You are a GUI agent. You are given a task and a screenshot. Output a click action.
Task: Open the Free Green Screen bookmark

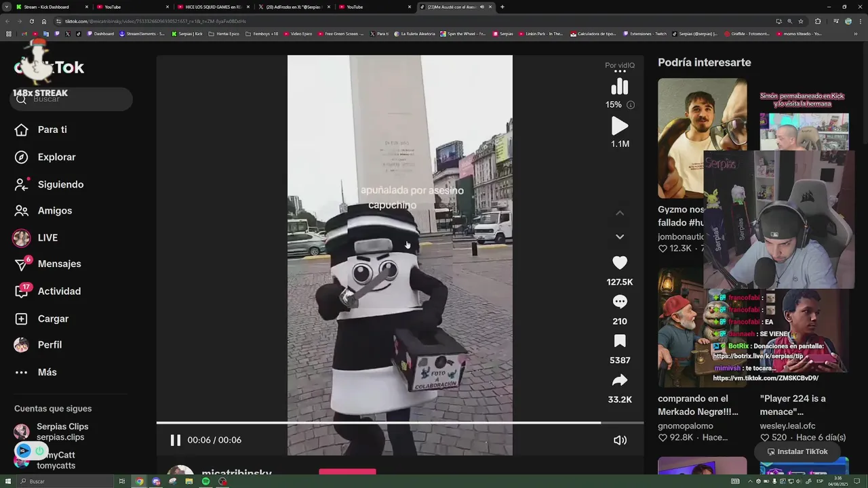click(341, 33)
